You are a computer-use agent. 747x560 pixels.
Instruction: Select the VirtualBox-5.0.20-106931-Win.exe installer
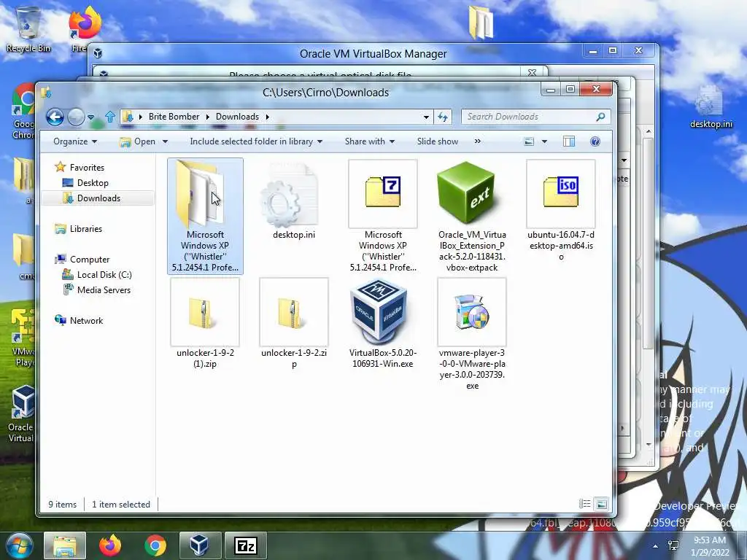[382, 324]
